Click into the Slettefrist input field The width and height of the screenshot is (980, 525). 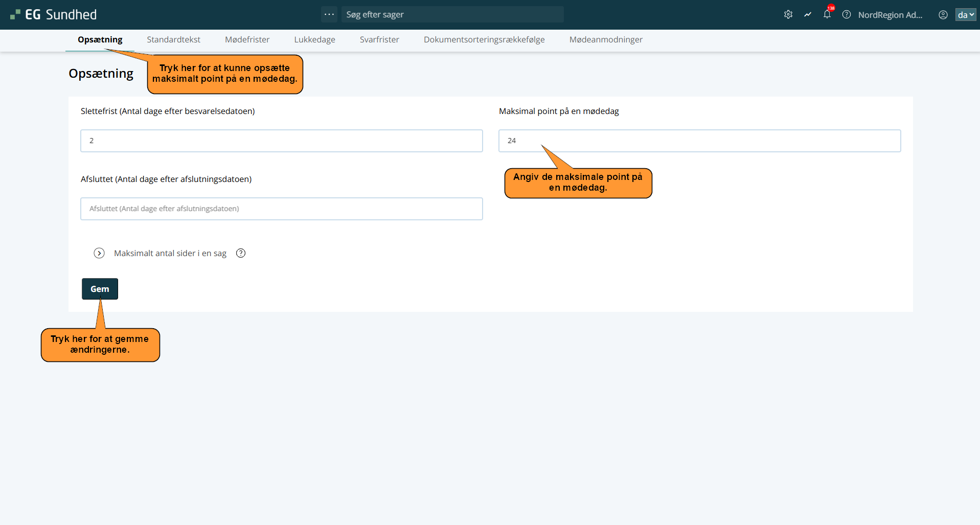pos(281,141)
